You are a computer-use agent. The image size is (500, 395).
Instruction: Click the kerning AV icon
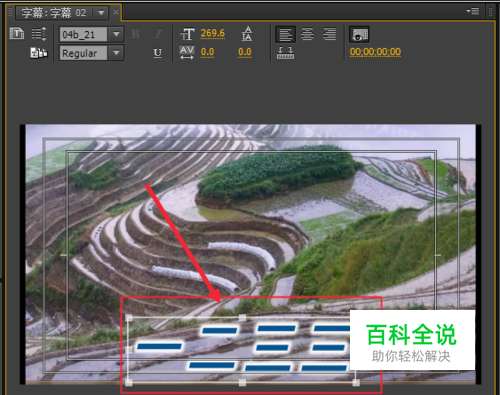tap(187, 53)
